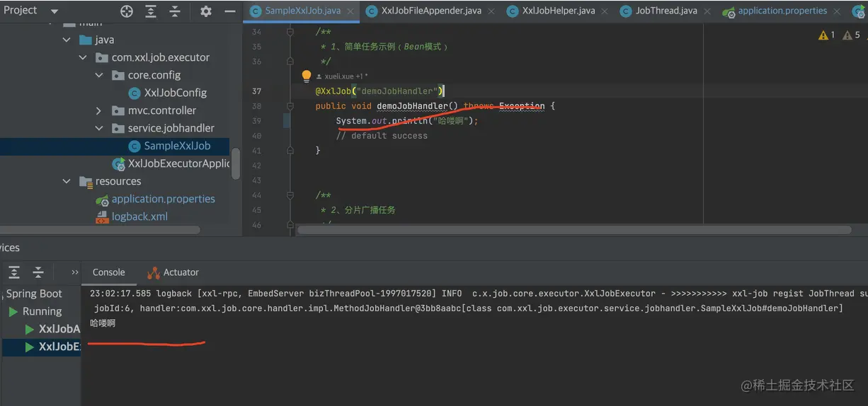
Task: Close the application.properties editor tab
Action: [x=837, y=12]
